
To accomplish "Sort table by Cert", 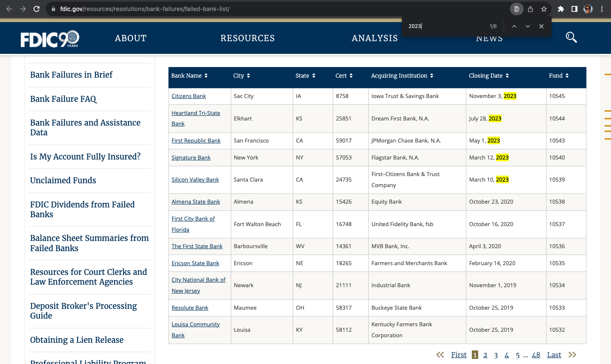I will [344, 76].
